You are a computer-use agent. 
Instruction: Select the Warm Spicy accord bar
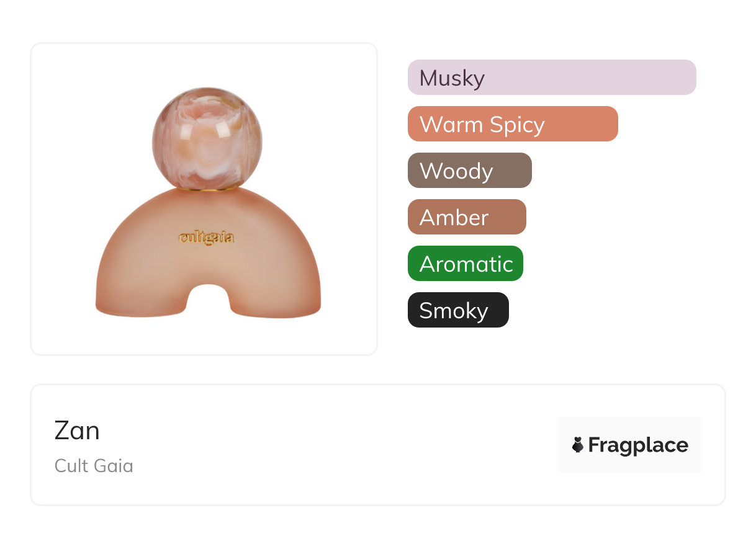pos(513,124)
